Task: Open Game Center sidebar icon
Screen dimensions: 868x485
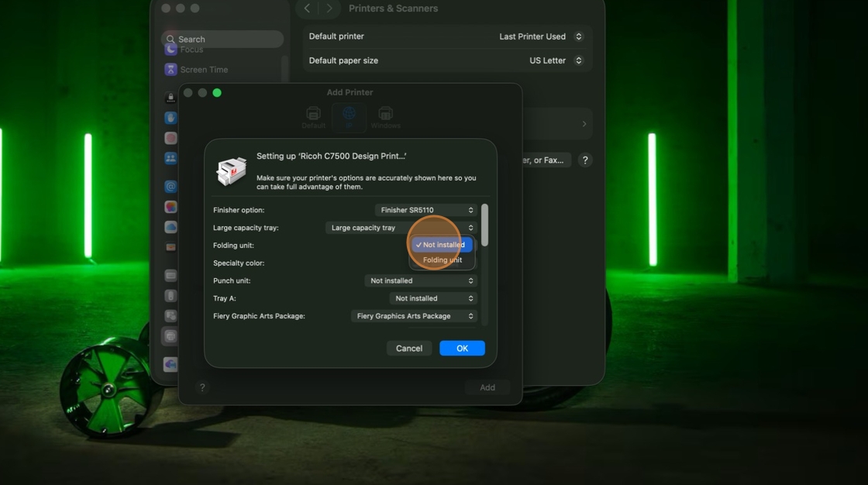Action: coord(170,207)
